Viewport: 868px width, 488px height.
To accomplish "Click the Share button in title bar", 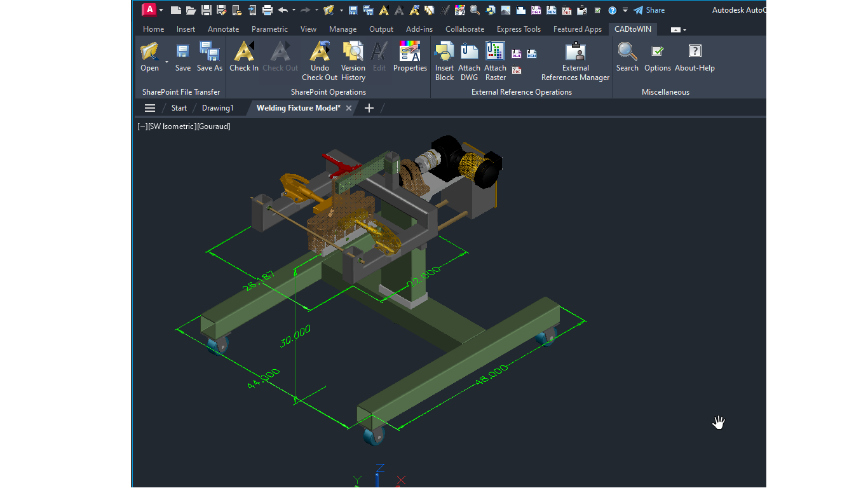I will 649,10.
